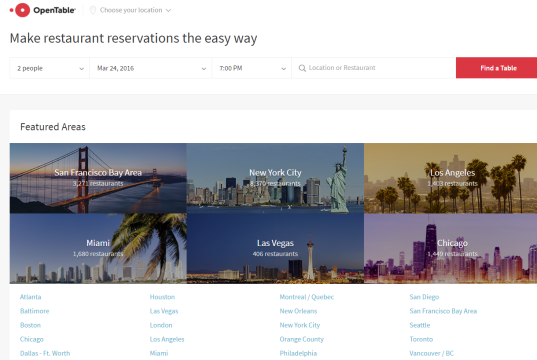Open the Philadelphia link
This screenshot has width=537, height=360.
(x=298, y=353)
